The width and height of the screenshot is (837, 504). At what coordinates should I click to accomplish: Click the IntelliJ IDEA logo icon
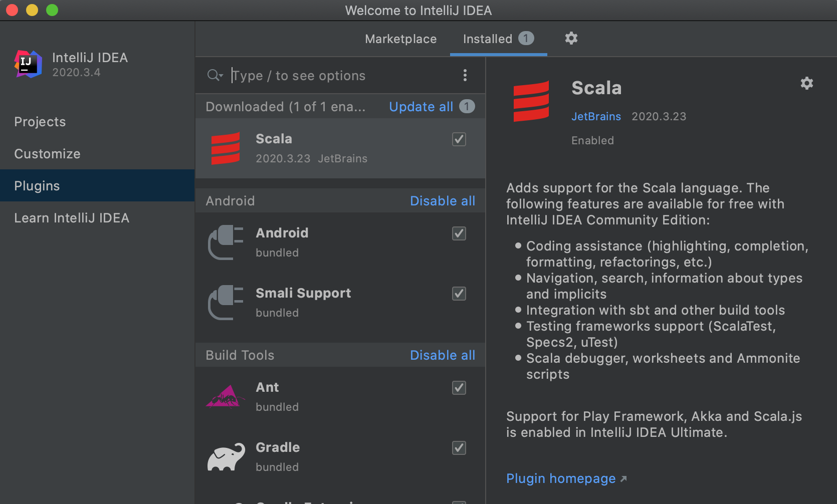pyautogui.click(x=28, y=64)
